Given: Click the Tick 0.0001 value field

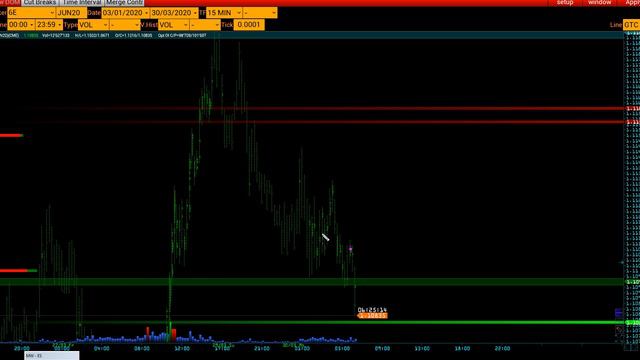Looking at the screenshot, I should [x=249, y=25].
